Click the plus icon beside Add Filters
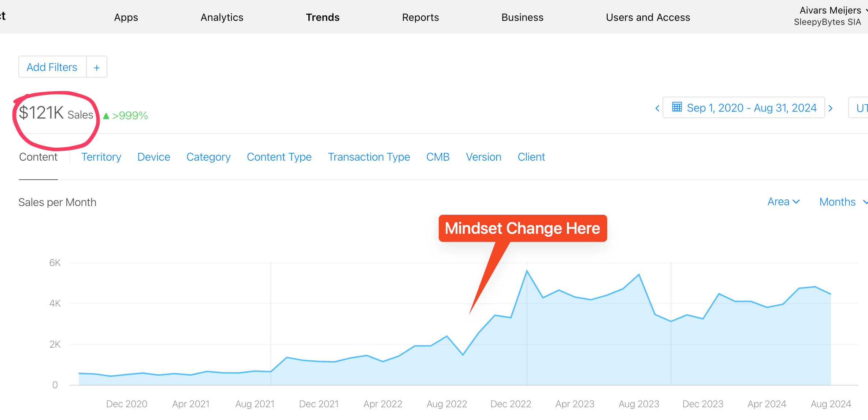 pos(97,67)
